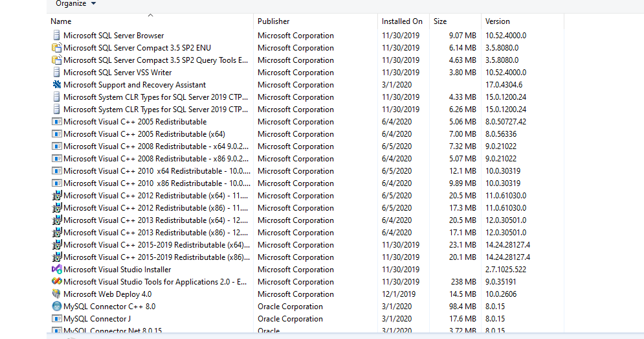This screenshot has height=339, width=644.
Task: Click the Microsoft Web Deploy 4.0 icon
Action: 57,294
